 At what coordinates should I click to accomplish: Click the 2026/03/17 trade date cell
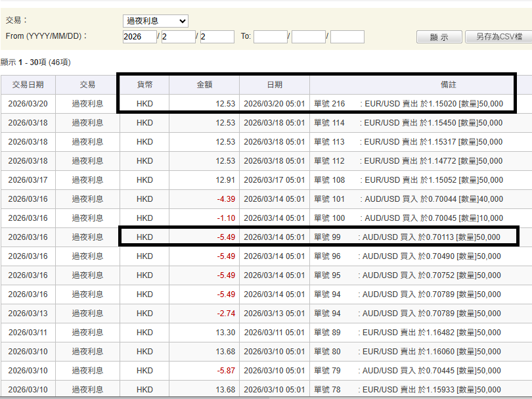point(28,180)
